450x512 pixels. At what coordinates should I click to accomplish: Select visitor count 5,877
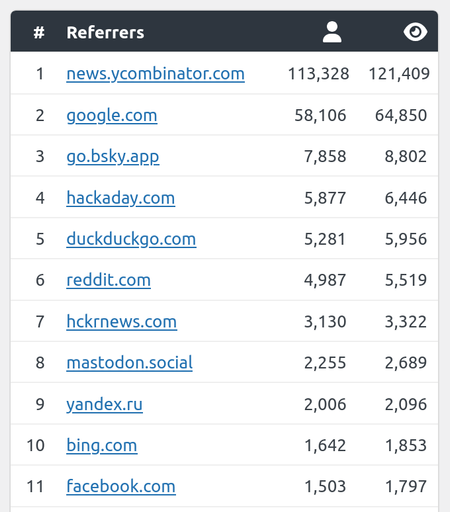coord(325,198)
